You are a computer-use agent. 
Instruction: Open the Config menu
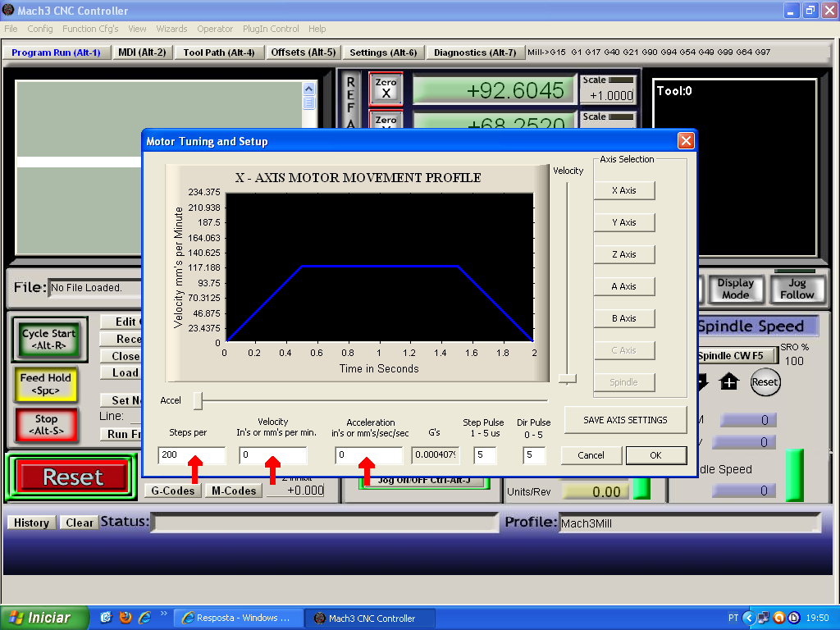(40, 29)
